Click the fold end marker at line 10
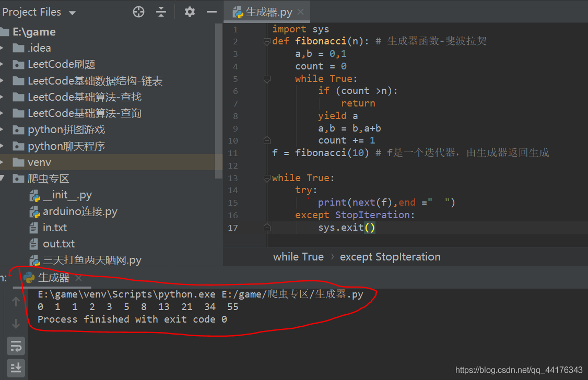Viewport: 588px width, 380px height. tap(267, 140)
